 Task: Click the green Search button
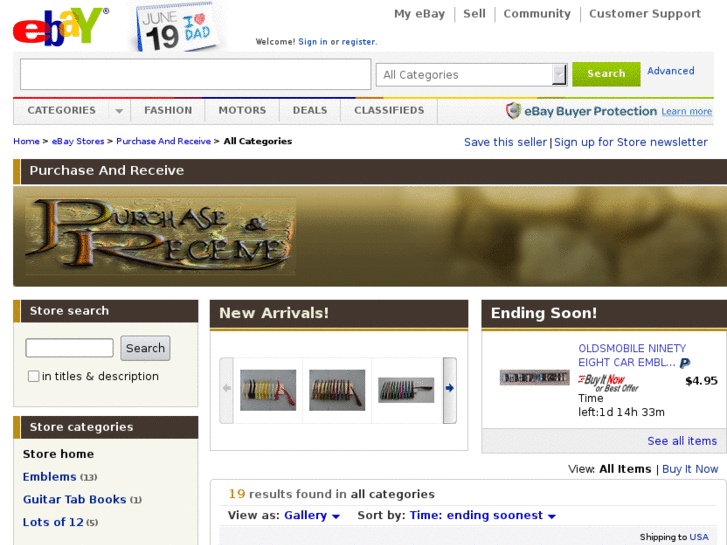tap(606, 74)
